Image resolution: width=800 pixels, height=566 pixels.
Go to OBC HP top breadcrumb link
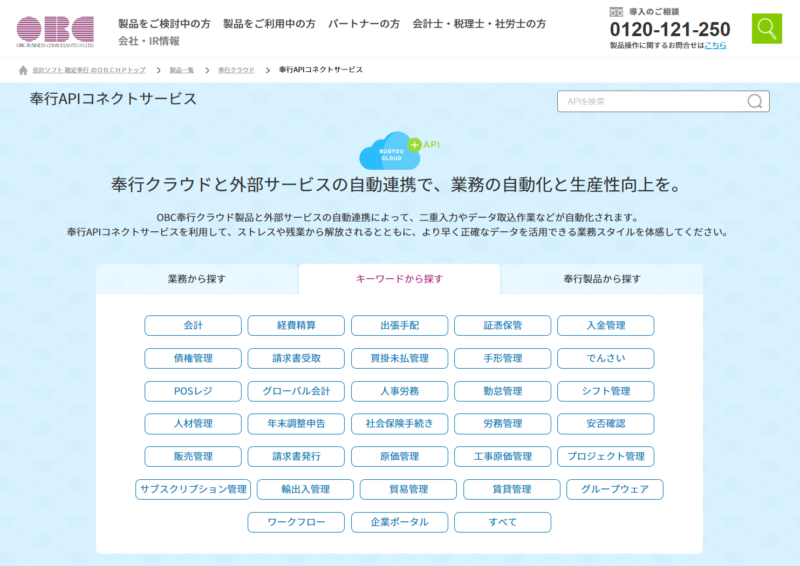pyautogui.click(x=89, y=70)
